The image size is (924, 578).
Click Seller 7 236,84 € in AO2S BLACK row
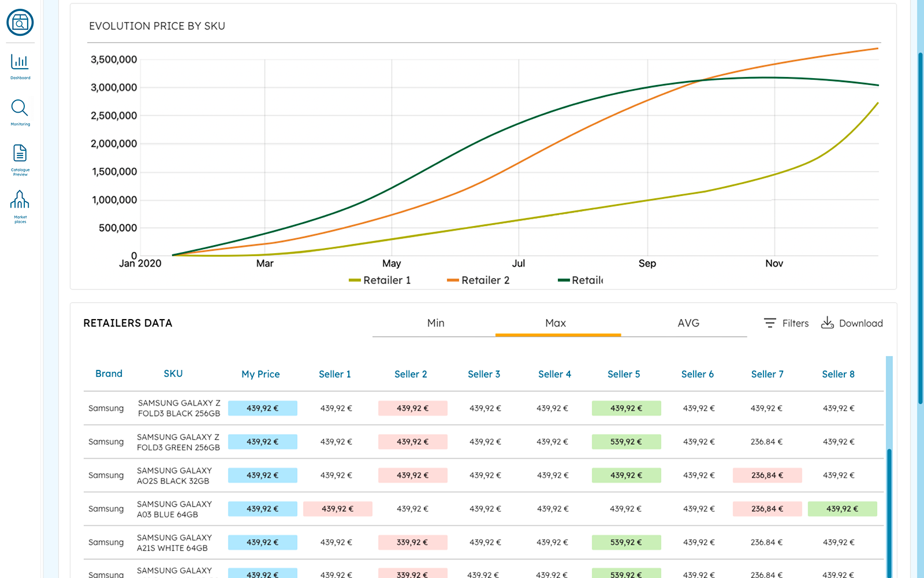pos(767,475)
